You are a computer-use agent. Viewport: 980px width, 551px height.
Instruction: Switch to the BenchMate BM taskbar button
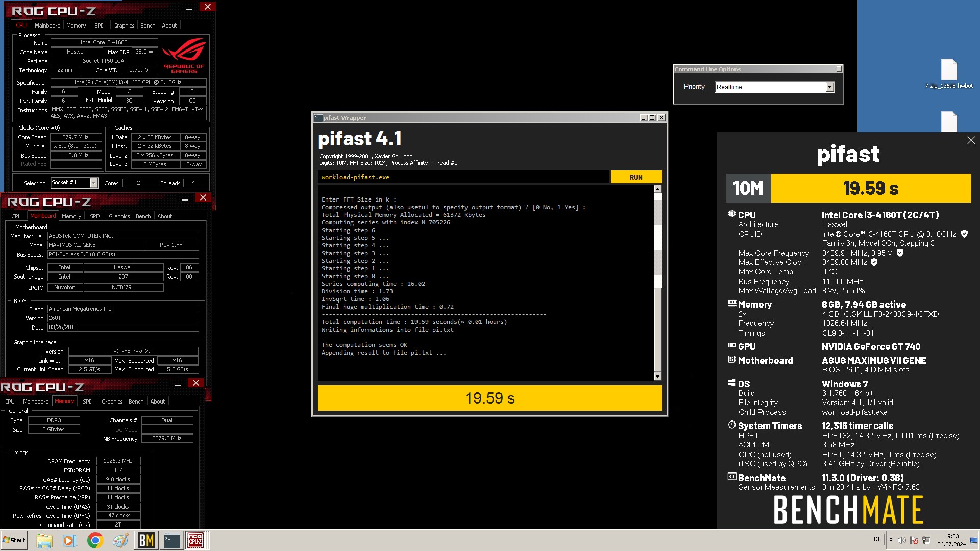(x=146, y=540)
